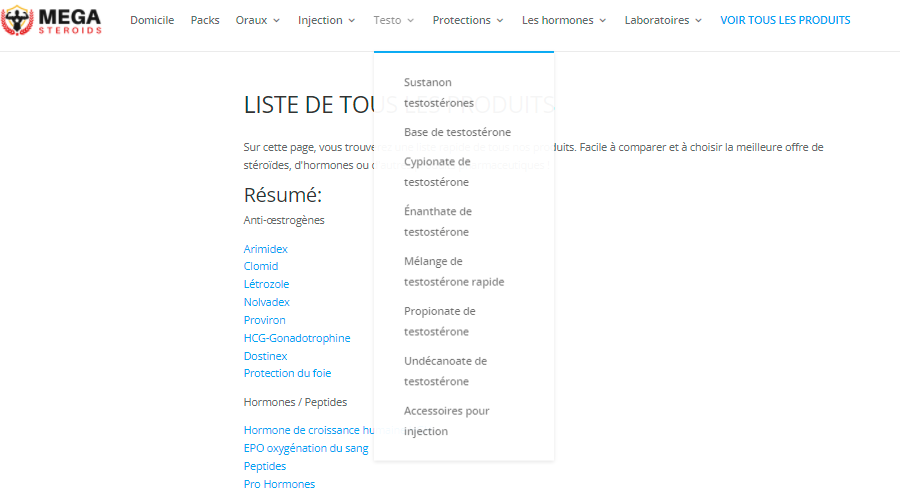Open the Domicile home page

click(152, 20)
